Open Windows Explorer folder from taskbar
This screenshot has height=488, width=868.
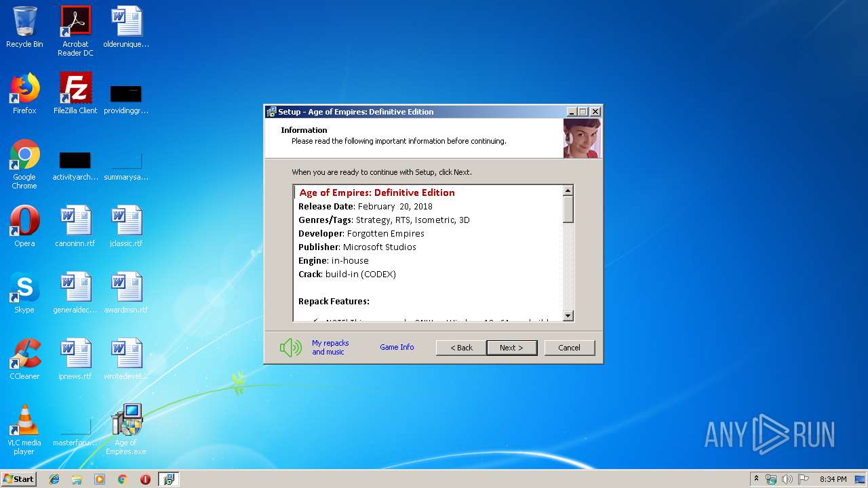click(77, 479)
